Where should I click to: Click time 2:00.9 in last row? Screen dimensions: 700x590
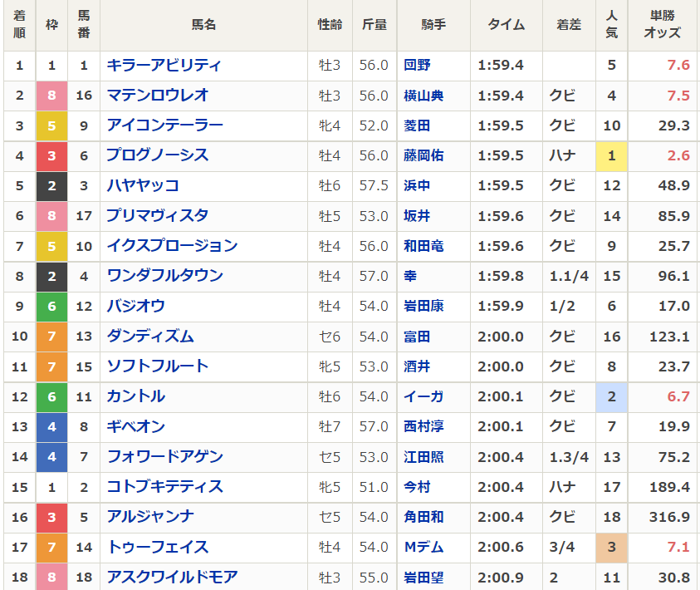pos(501,577)
